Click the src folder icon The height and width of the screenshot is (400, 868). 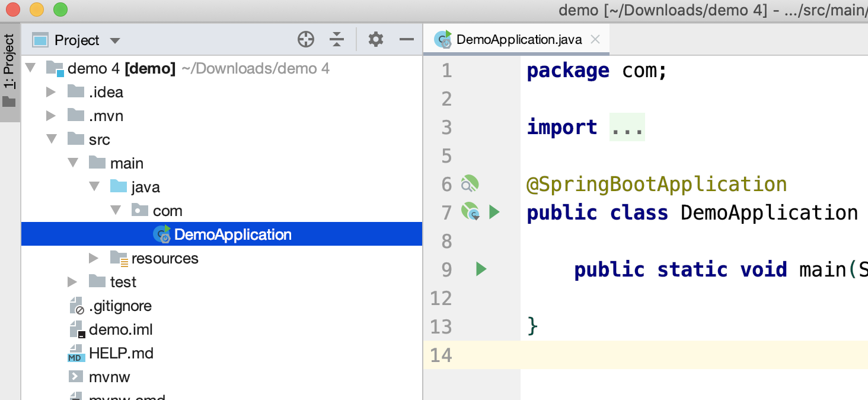[x=76, y=139]
